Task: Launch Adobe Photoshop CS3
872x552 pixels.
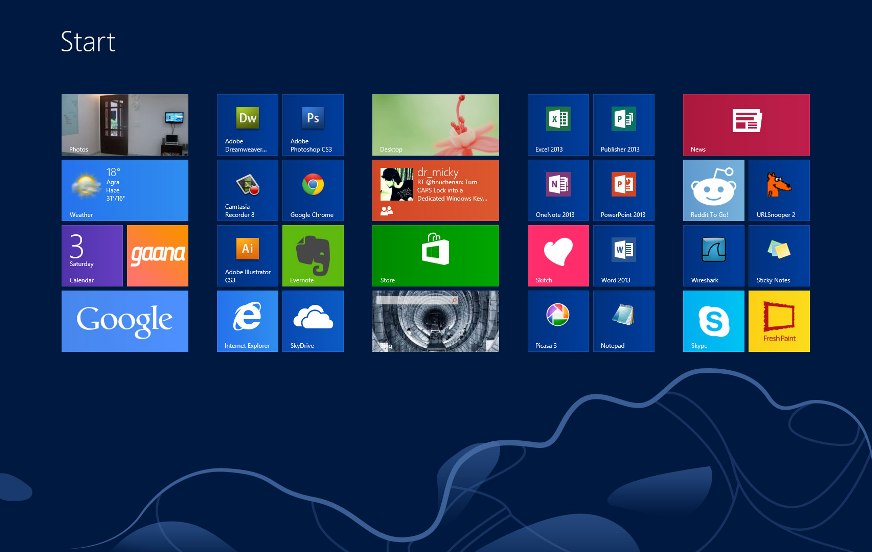Action: (x=313, y=125)
